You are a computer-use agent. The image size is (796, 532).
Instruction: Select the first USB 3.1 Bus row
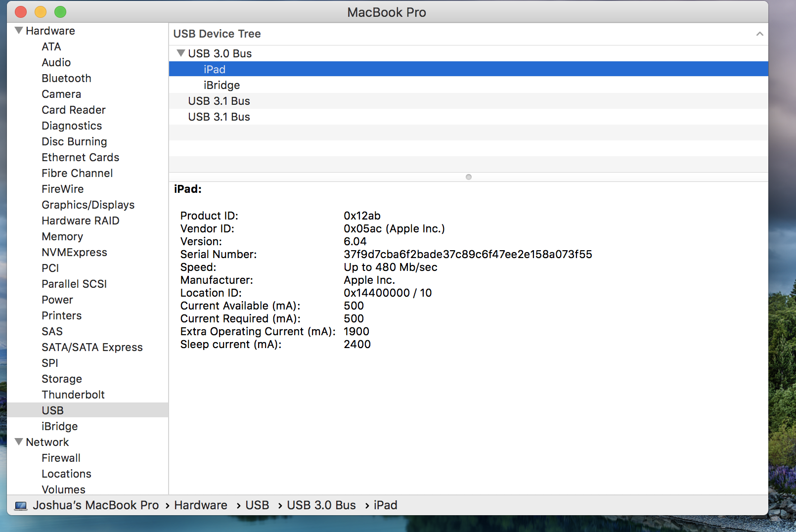click(469, 101)
